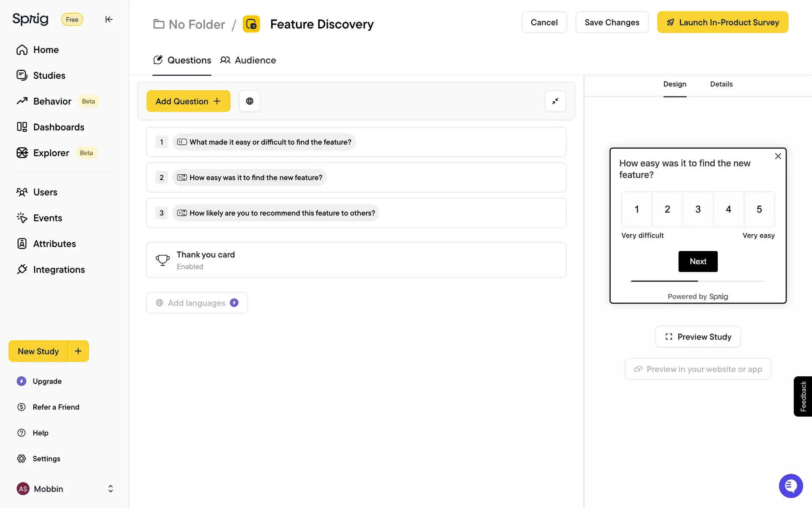
Task: Expand the Mobbin account switcher
Action: pos(110,489)
